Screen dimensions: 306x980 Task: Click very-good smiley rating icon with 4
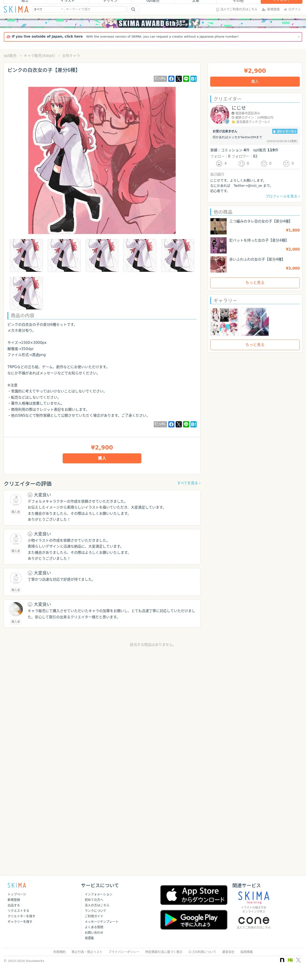click(219, 163)
